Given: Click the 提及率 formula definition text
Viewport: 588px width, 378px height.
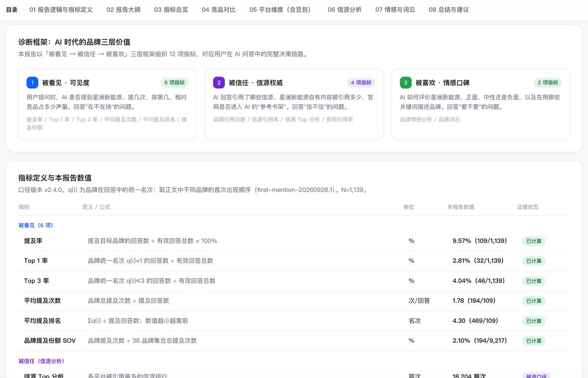Looking at the screenshot, I should (152, 241).
